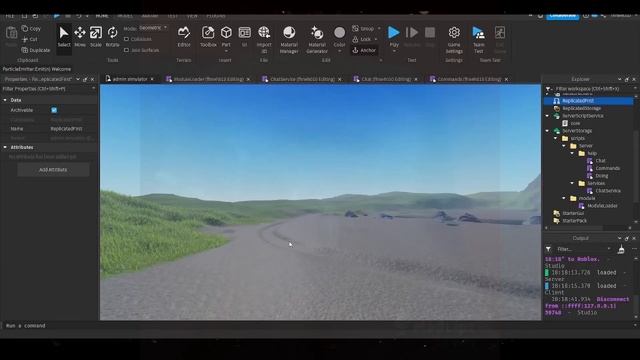Open the UI insert tool

click(244, 37)
